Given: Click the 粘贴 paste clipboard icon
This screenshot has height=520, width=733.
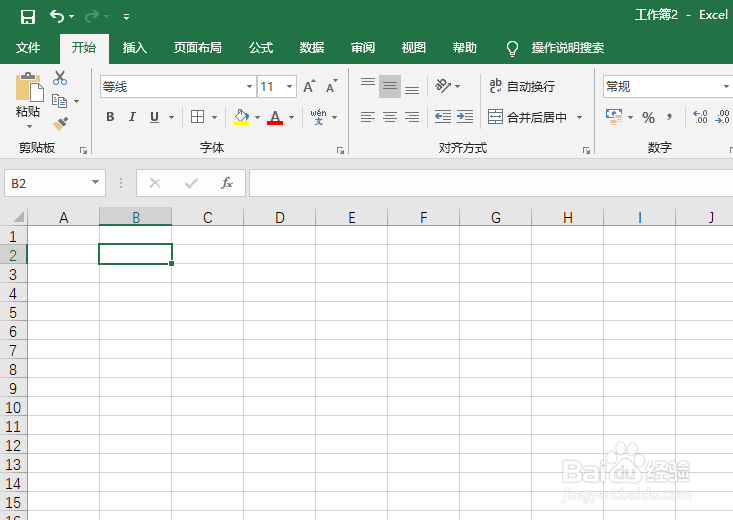Looking at the screenshot, I should (29, 87).
